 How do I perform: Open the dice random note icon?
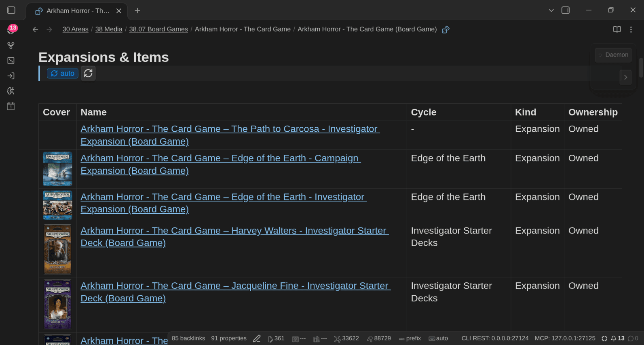click(x=11, y=61)
